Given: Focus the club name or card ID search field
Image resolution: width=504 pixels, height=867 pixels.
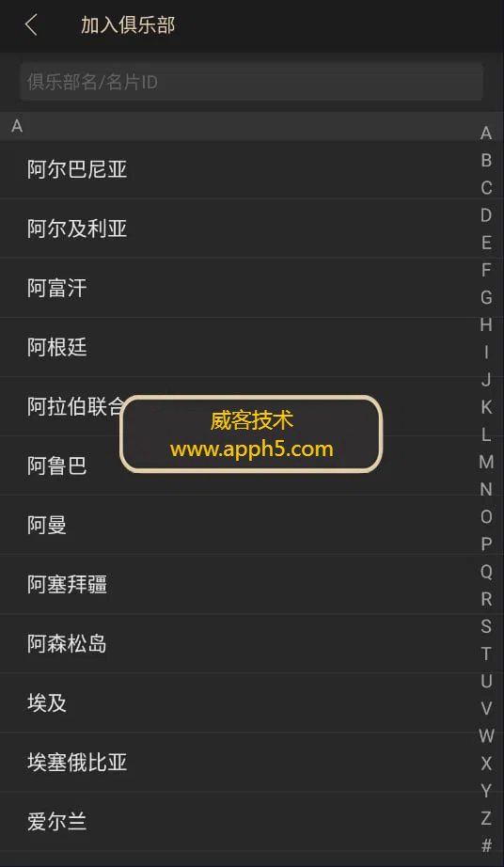Looking at the screenshot, I should [x=251, y=82].
